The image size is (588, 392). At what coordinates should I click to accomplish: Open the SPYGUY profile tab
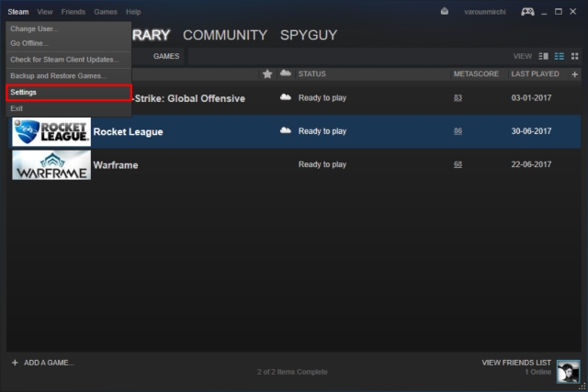pos(309,35)
